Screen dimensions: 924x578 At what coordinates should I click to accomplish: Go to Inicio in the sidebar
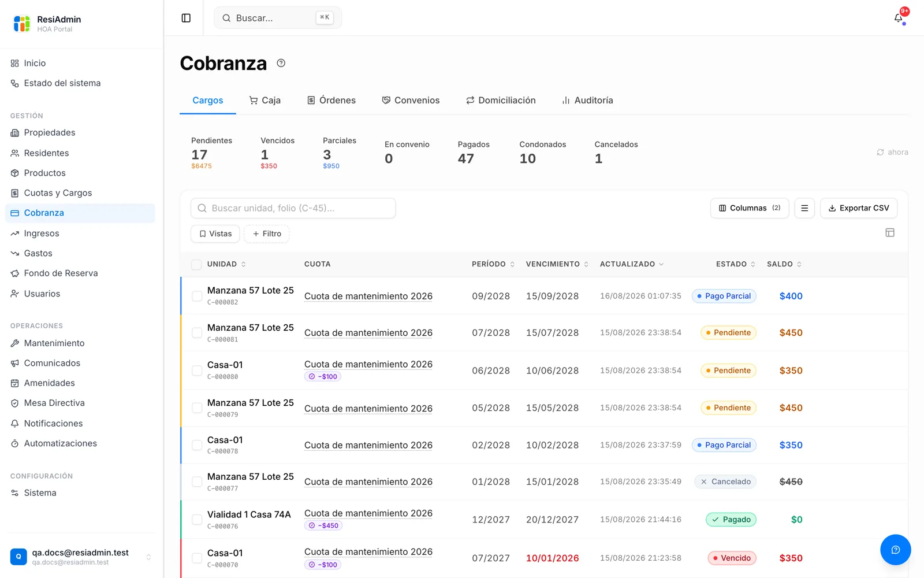(80, 63)
